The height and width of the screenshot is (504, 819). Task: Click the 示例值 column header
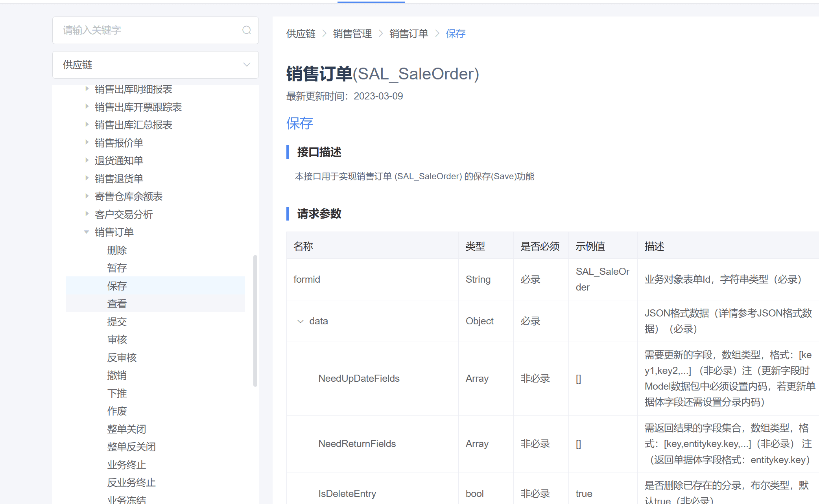pyautogui.click(x=603, y=246)
